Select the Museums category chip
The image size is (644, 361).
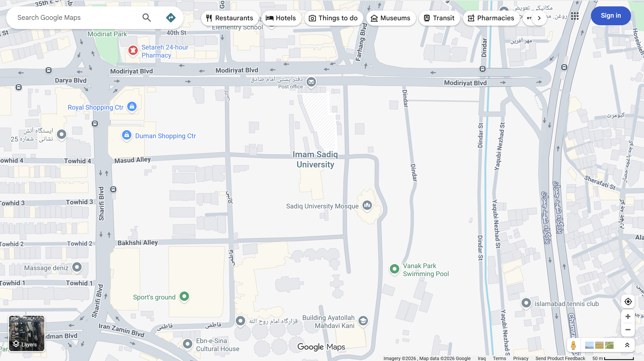point(391,18)
